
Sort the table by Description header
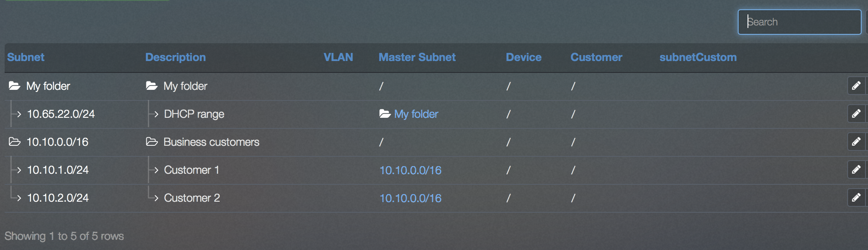pos(176,57)
